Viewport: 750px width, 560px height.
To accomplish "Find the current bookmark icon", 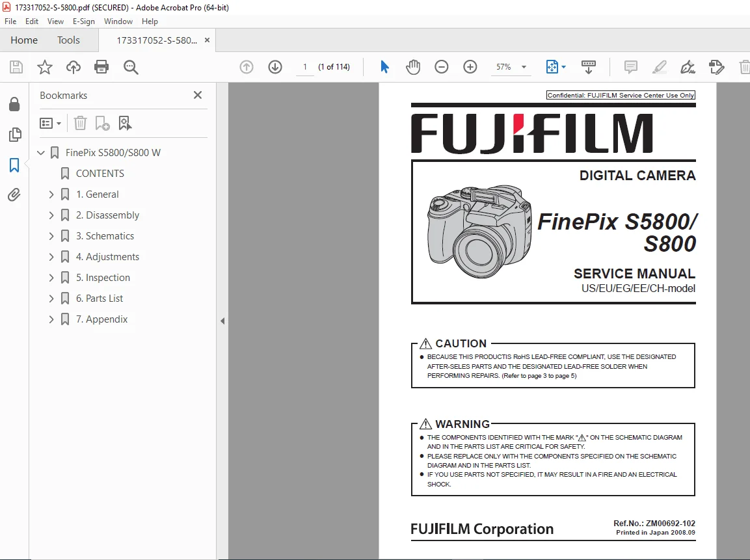I will tap(125, 124).
